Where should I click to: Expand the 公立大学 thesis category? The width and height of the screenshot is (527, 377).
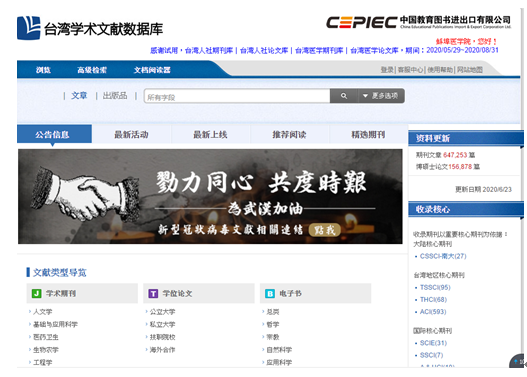[x=162, y=312]
